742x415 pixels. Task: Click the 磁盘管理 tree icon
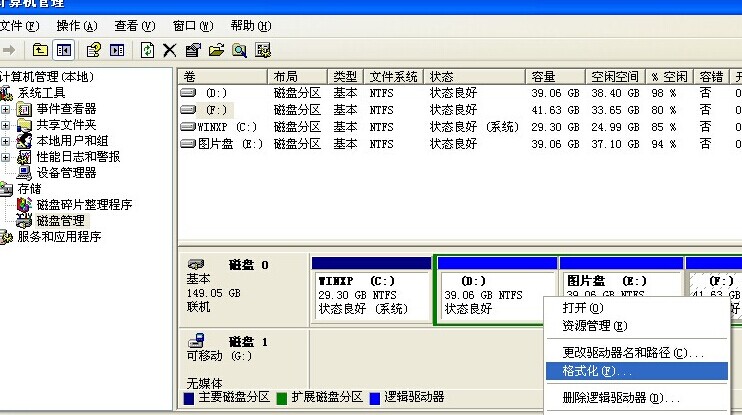click(x=24, y=221)
